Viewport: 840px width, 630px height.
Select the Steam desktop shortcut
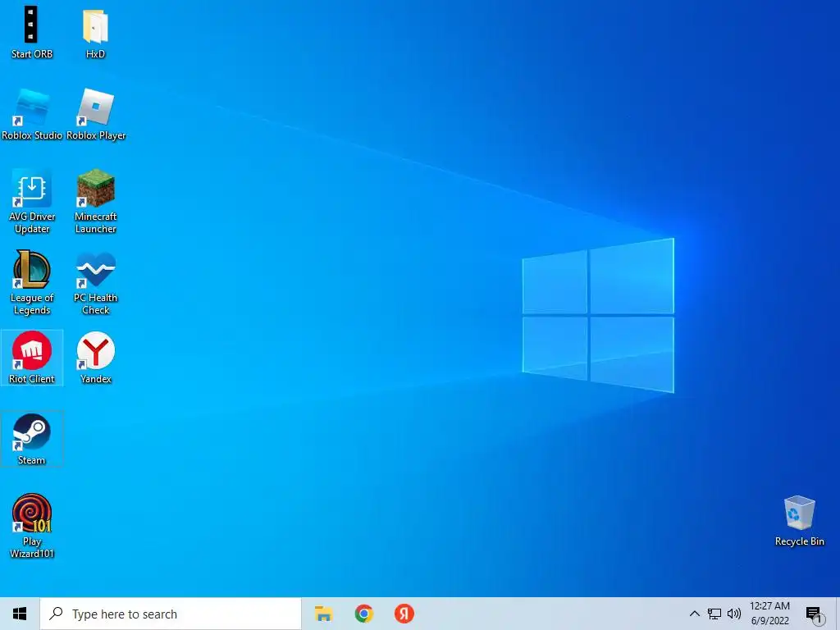pyautogui.click(x=32, y=440)
